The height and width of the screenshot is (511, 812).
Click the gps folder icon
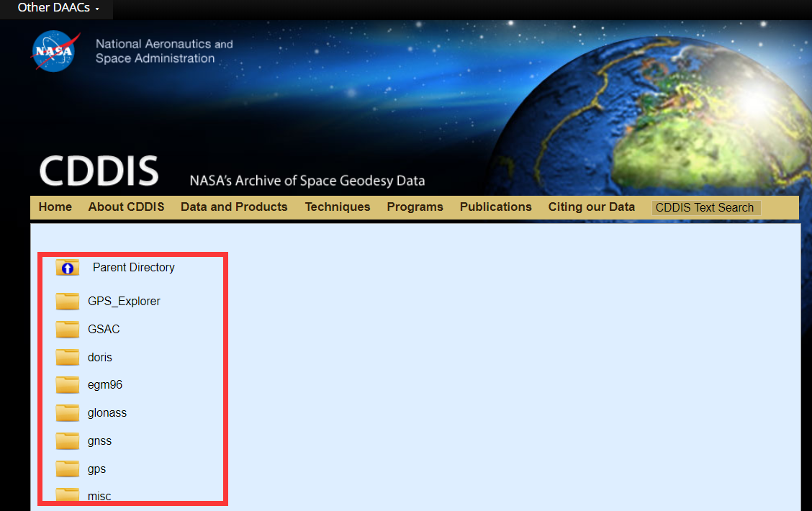[x=68, y=469]
